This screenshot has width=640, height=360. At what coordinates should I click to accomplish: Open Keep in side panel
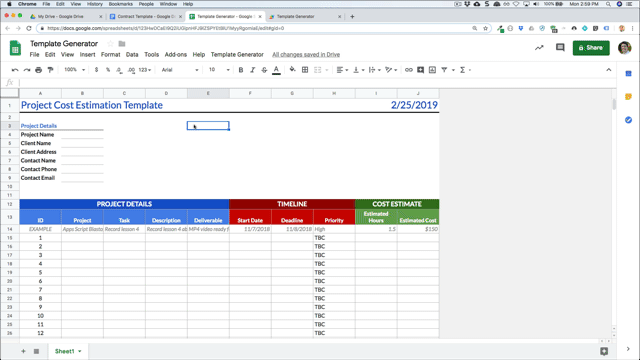click(x=629, y=97)
